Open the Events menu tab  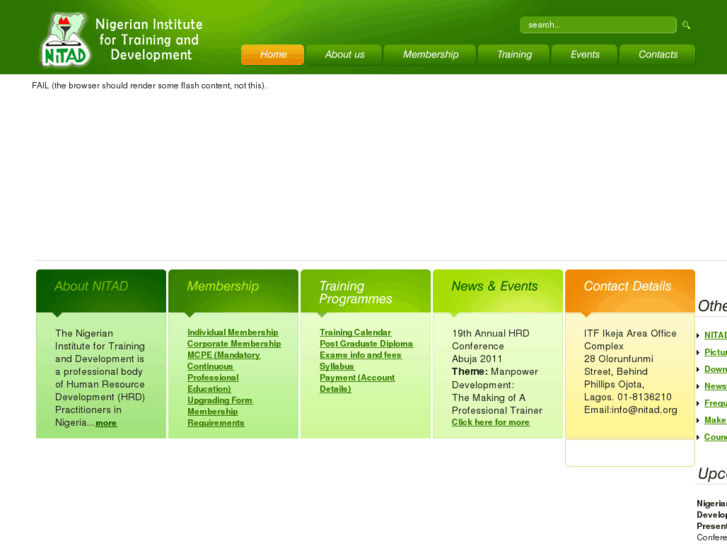(584, 55)
